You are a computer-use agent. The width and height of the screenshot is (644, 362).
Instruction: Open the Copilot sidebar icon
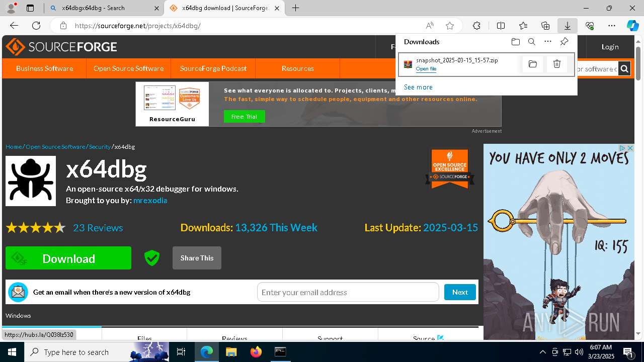click(632, 26)
